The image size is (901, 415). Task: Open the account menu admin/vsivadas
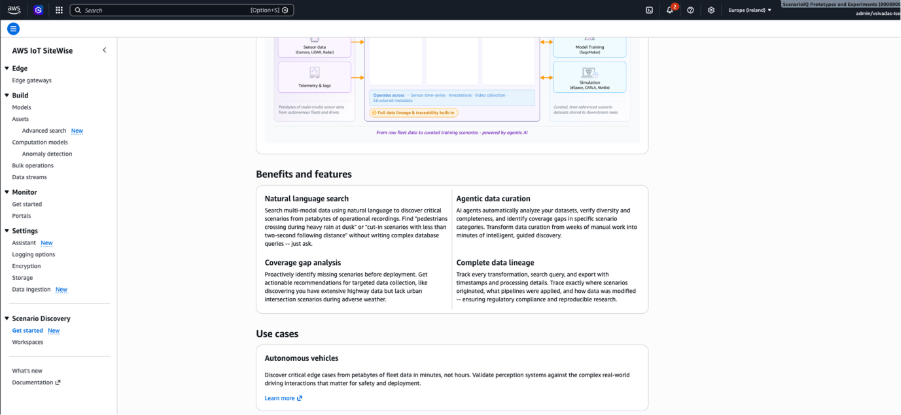[877, 13]
